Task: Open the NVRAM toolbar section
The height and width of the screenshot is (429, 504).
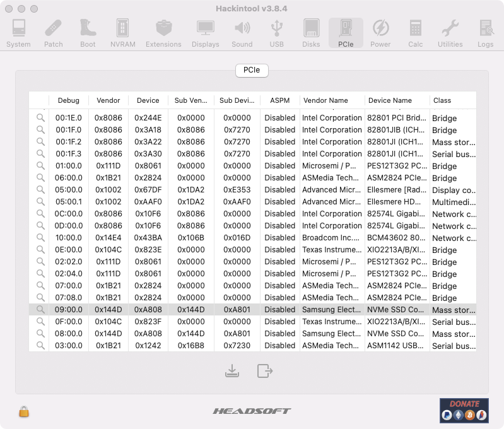Action: (123, 33)
